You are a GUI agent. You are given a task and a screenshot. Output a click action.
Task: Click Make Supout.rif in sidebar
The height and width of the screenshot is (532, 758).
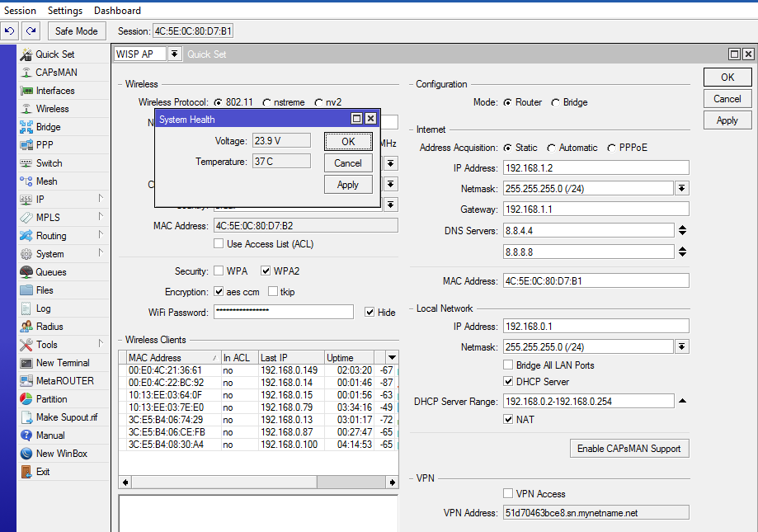click(x=66, y=417)
